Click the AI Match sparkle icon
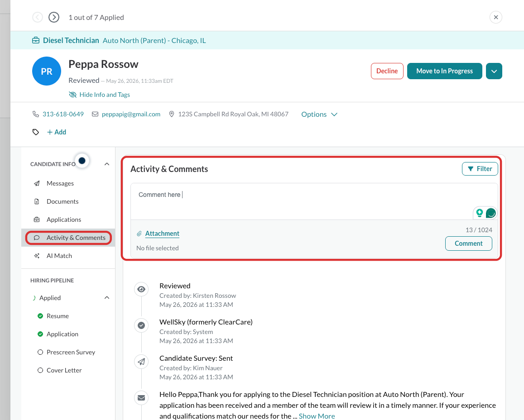The image size is (524, 420). 37,256
